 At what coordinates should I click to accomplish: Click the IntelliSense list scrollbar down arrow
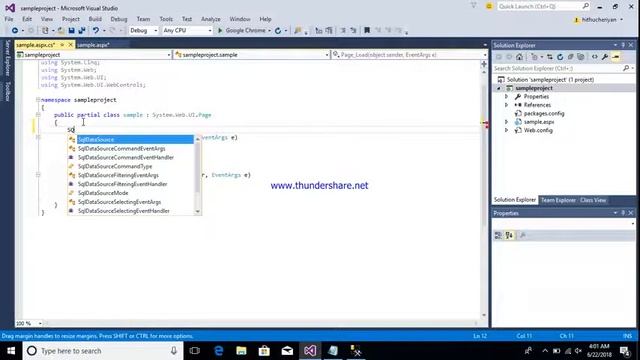coord(198,211)
